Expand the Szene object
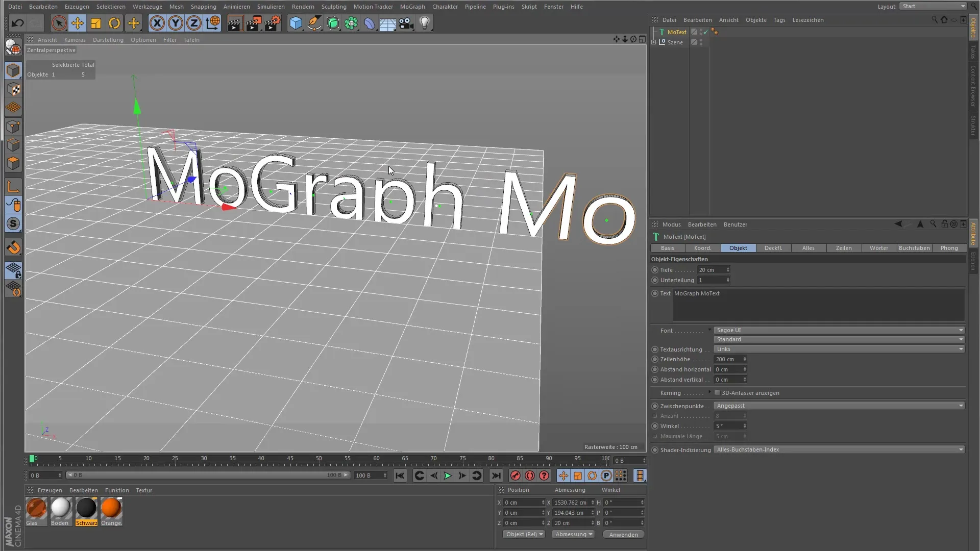Screen dimensions: 980x551 (x=654, y=42)
